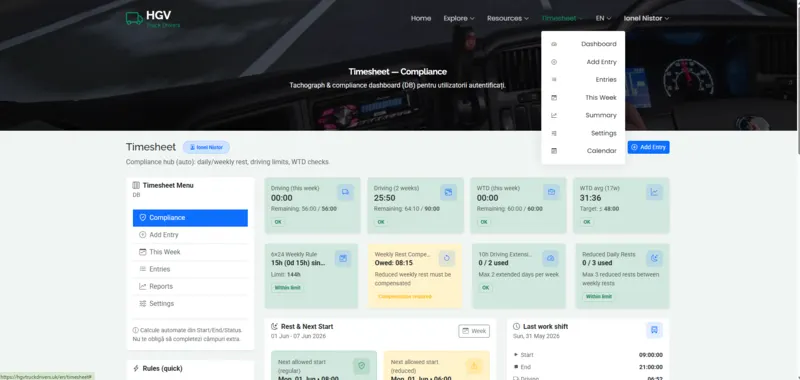800x380 pixels.
Task: Click the icon on 6x24 Weekly Rule card
Action: coord(343,258)
